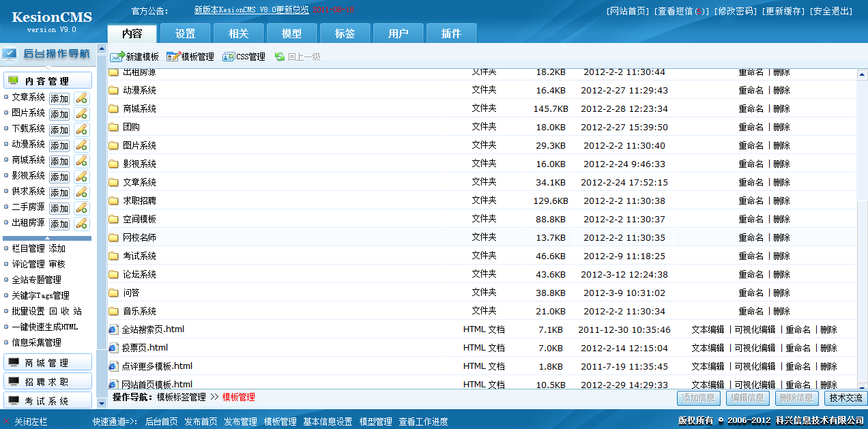Viewport: 868px width, 429px height.
Task: Open the 模型 tab
Action: 292,33
